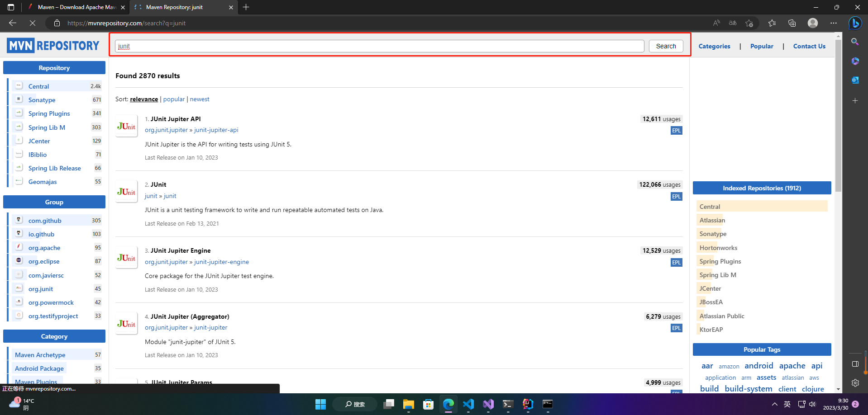
Task: Open IntelliJ IDEA from the taskbar
Action: (528, 404)
